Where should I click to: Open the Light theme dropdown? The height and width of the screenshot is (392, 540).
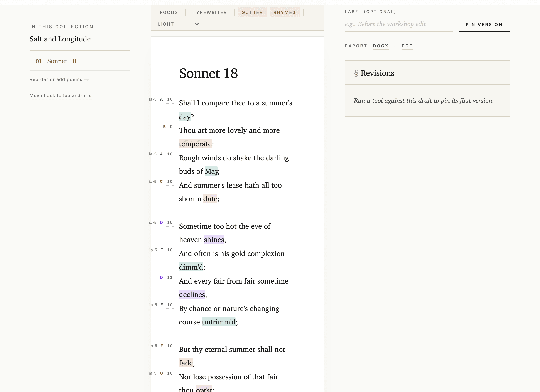tap(178, 24)
